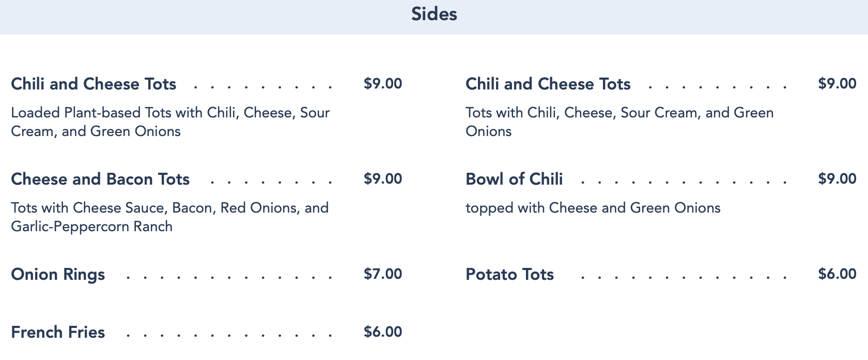Select the plant-based Chili and Cheese Tots title
The height and width of the screenshot is (360, 868).
tap(94, 84)
